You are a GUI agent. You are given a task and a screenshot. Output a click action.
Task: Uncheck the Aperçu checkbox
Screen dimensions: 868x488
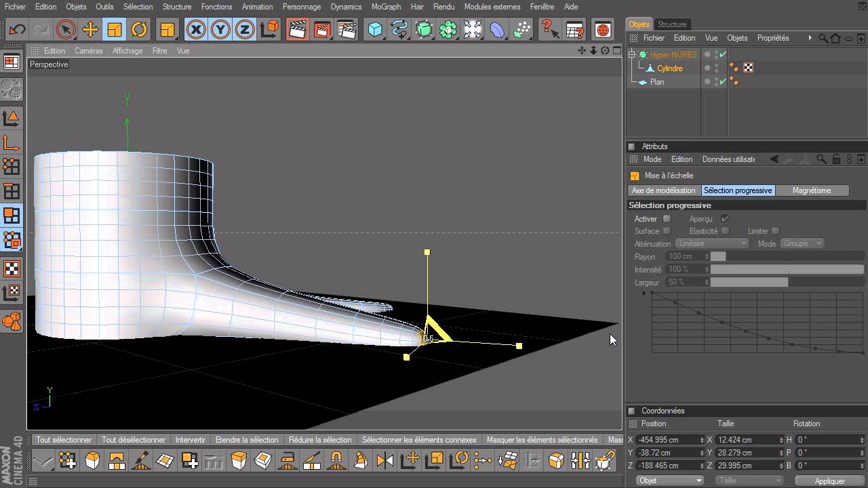pos(725,218)
